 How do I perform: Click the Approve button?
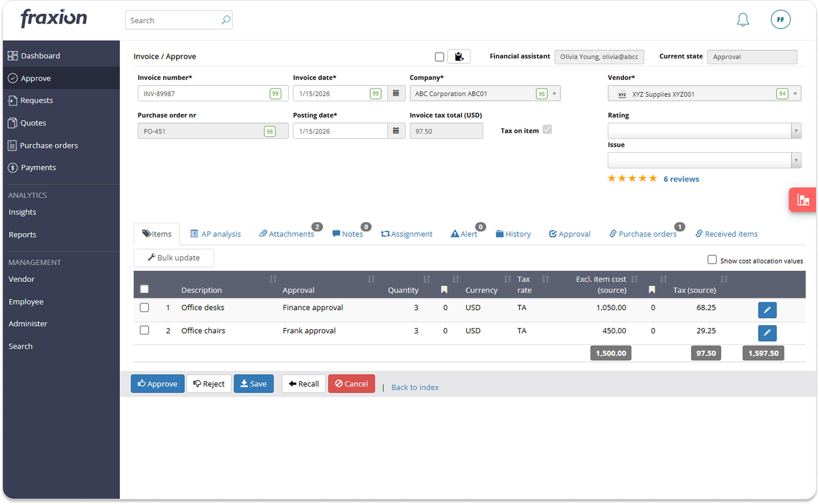click(x=157, y=384)
